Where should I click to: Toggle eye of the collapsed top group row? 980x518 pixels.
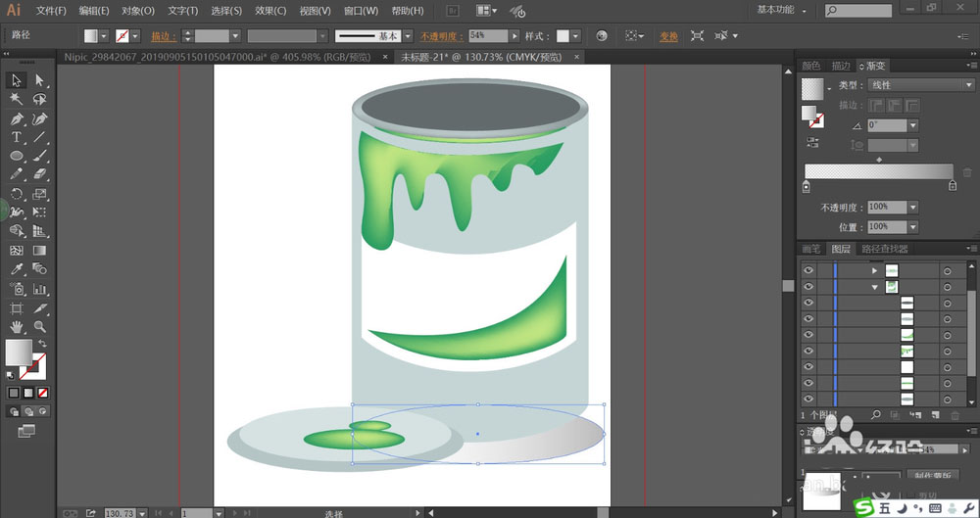[x=808, y=270]
